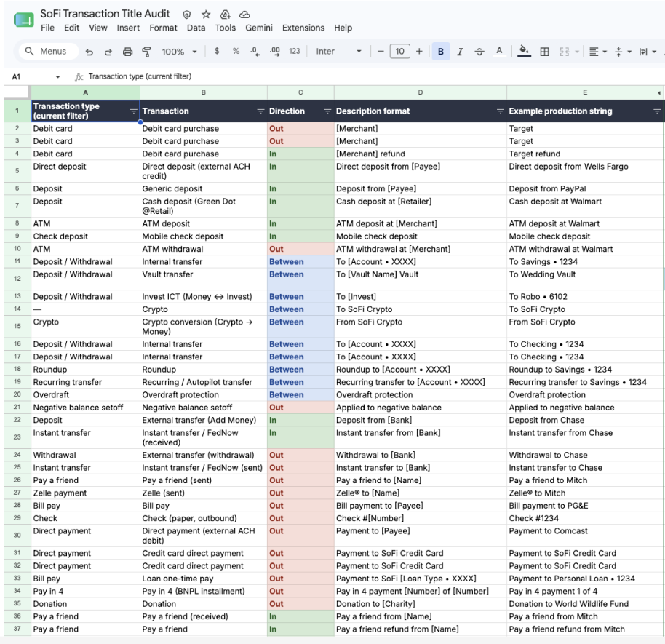The image size is (665, 644).
Task: Star the SoFi Transaction Title Audit document
Action: (206, 15)
